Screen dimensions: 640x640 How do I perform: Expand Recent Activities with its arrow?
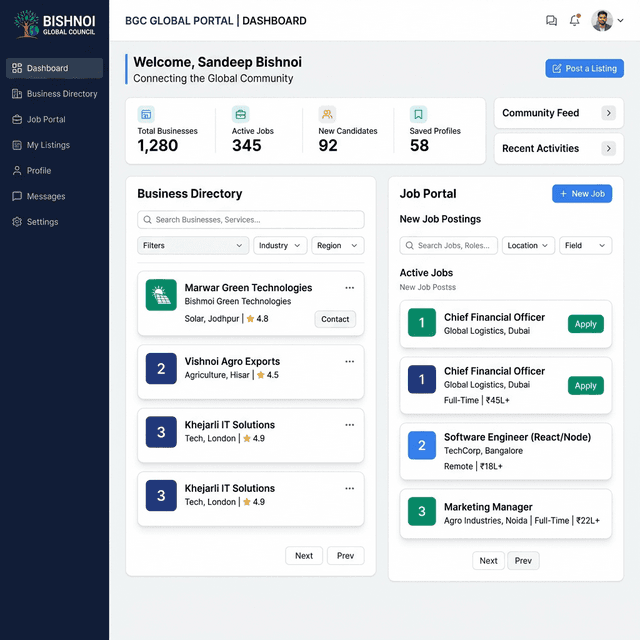coord(609,149)
